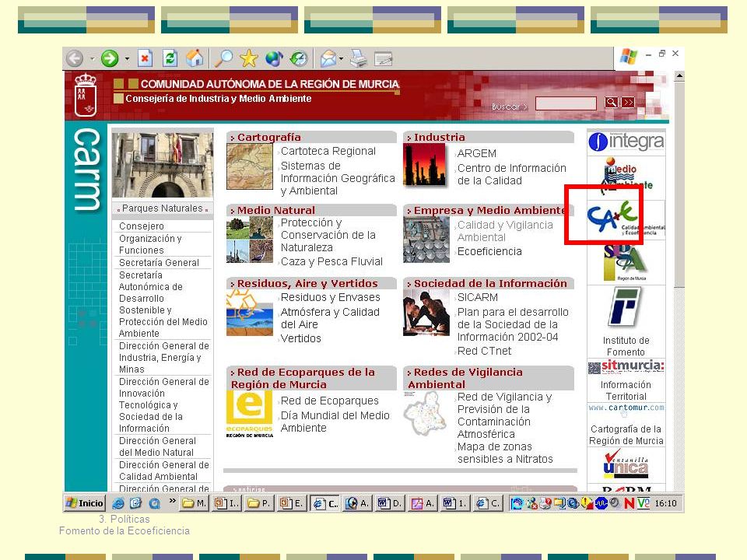Select Consejero in the left menu
Screen dimensions: 747x560
(142, 226)
